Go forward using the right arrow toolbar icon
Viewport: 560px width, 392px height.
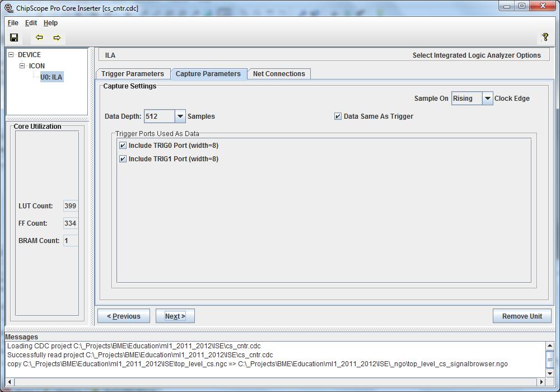tap(57, 38)
